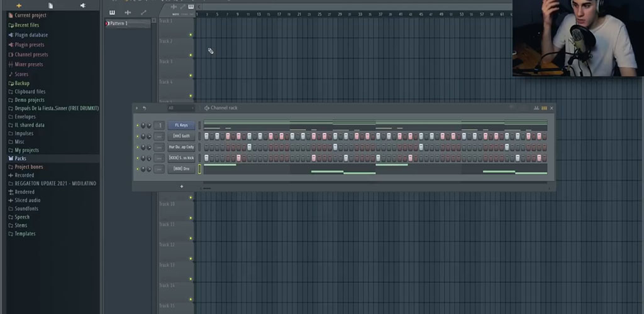This screenshot has width=644, height=314.
Task: Show patterns in the picker panel
Action: pos(112,13)
